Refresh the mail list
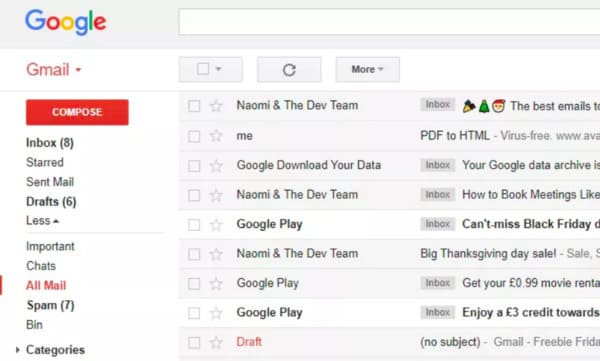600x361 pixels. (x=289, y=70)
